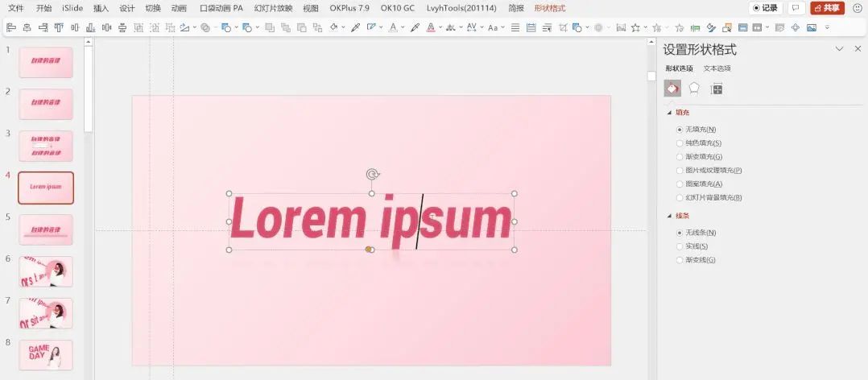Viewport: 868px width, 380px height.
Task: Click the Rotate objects icon
Action: coord(184,27)
